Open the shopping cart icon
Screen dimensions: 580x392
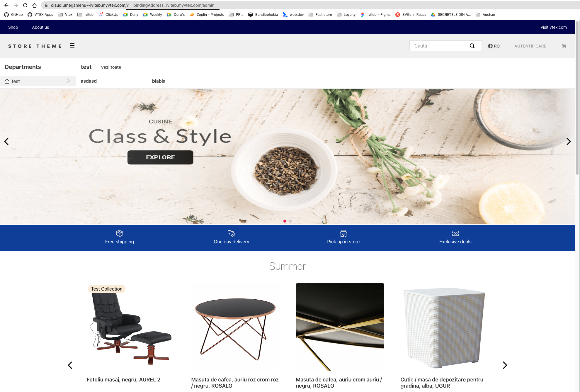tap(564, 46)
